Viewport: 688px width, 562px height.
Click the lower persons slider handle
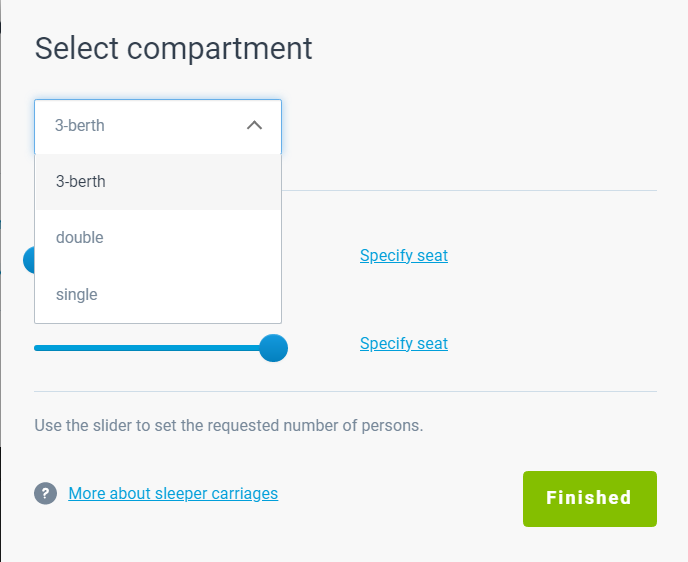[273, 348]
